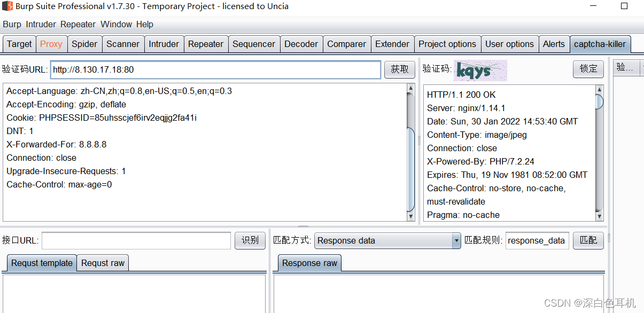Click the Accept-Language header line
Image resolution: width=644 pixels, height=313 pixels.
pyautogui.click(x=119, y=91)
